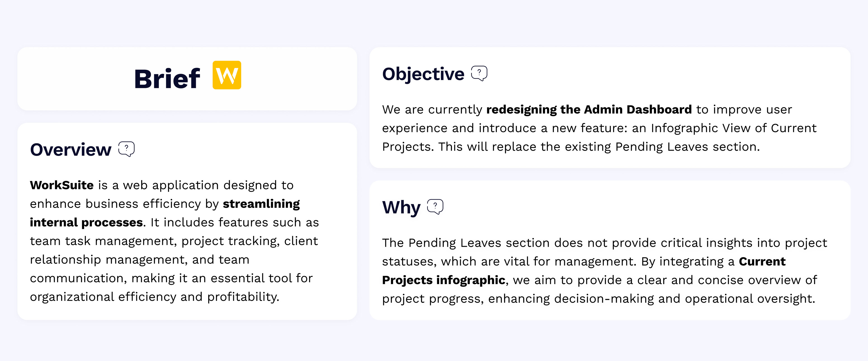Select the Overview heading
This screenshot has width=868, height=361.
point(71,150)
